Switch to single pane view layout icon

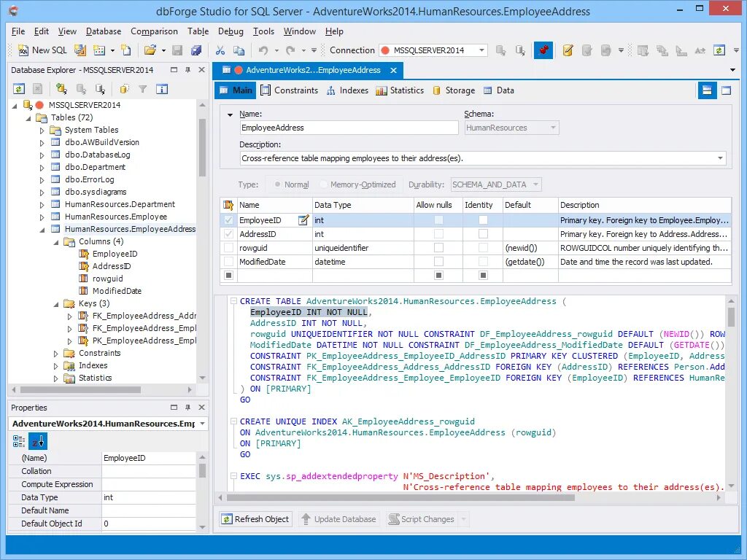pyautogui.click(x=726, y=90)
